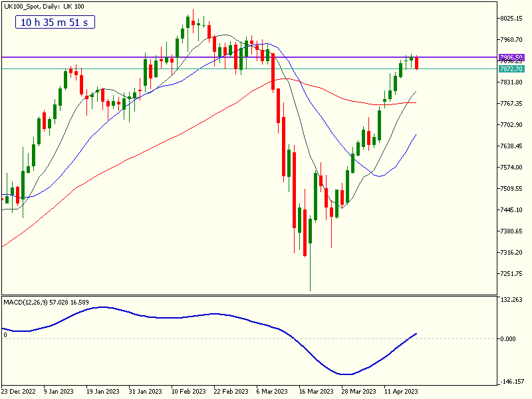
Task: Click the 8025.15 price axis label
Action: click(x=514, y=19)
